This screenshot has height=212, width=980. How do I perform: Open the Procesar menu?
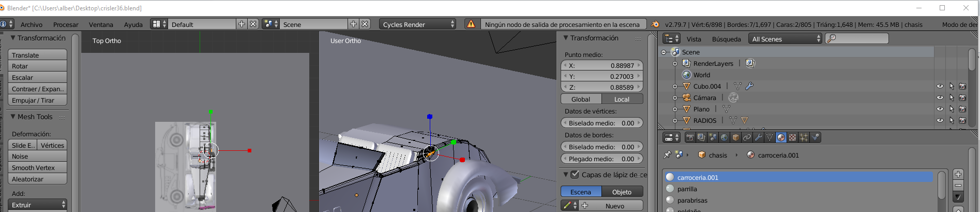[66, 24]
